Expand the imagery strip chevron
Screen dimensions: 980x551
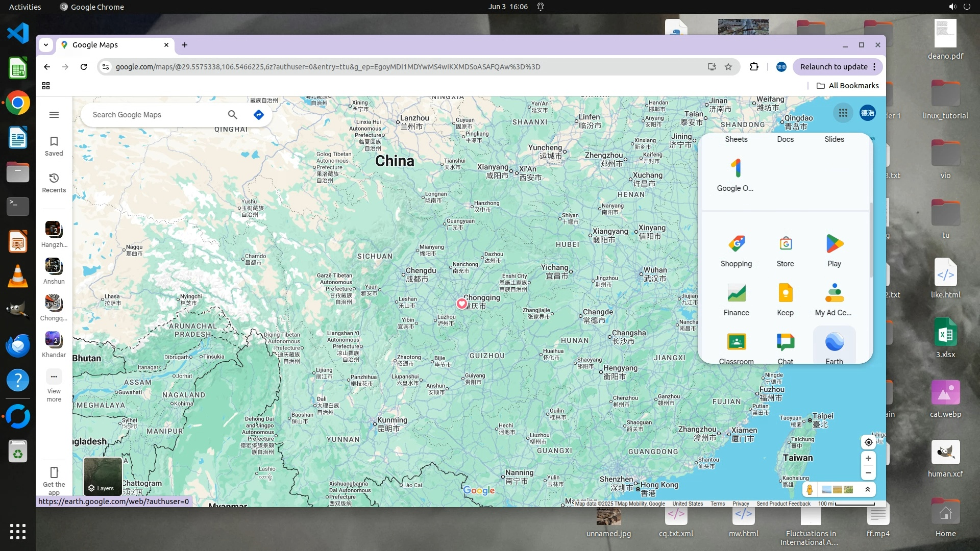click(867, 489)
